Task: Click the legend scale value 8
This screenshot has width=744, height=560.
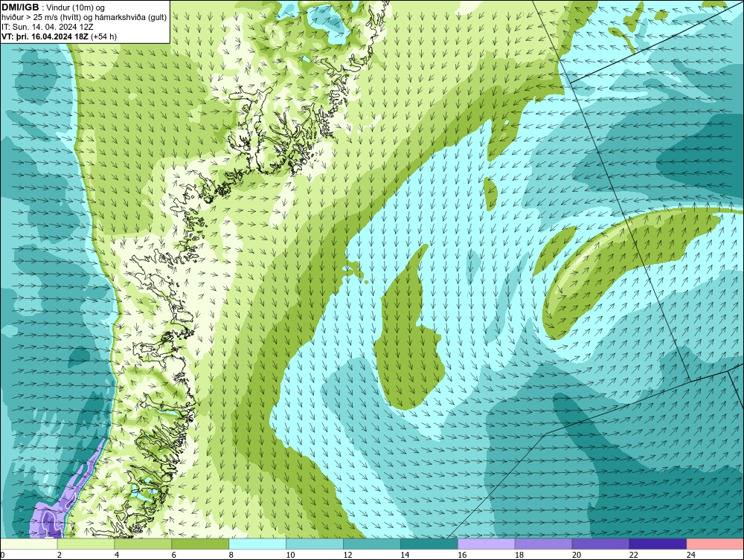Action: [x=231, y=555]
